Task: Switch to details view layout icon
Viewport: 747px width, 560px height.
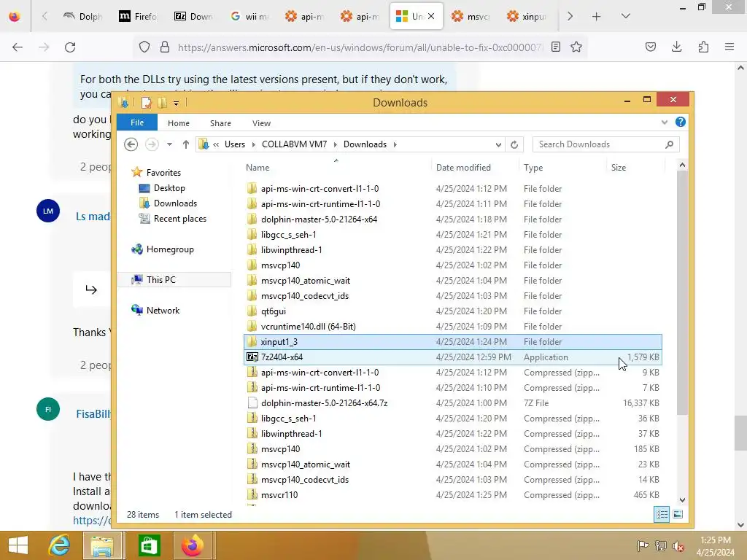Action: point(662,514)
